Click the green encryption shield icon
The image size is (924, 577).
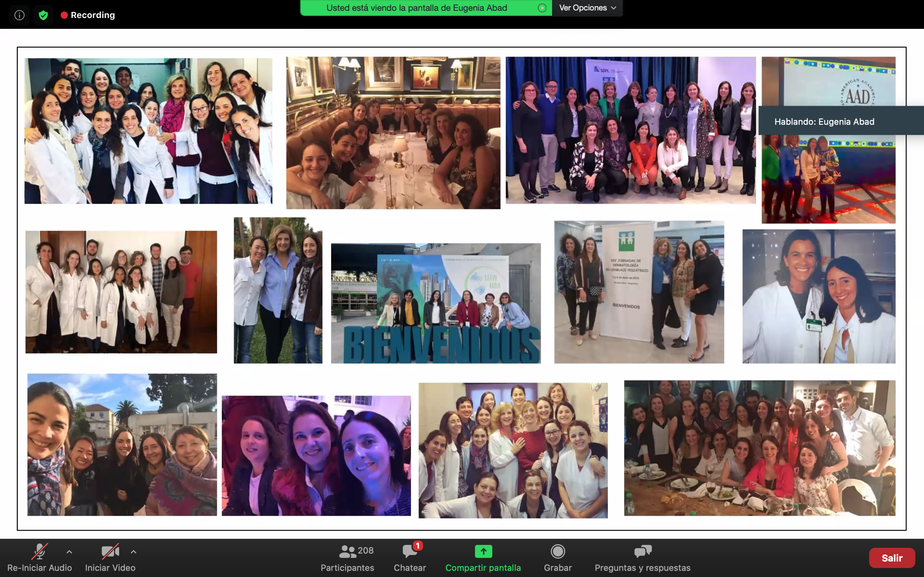coord(43,15)
